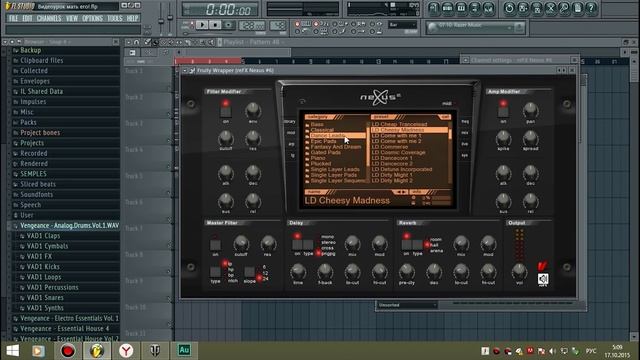Click the help question mark icon
The width and height of the screenshot is (640, 360).
click(x=591, y=8)
